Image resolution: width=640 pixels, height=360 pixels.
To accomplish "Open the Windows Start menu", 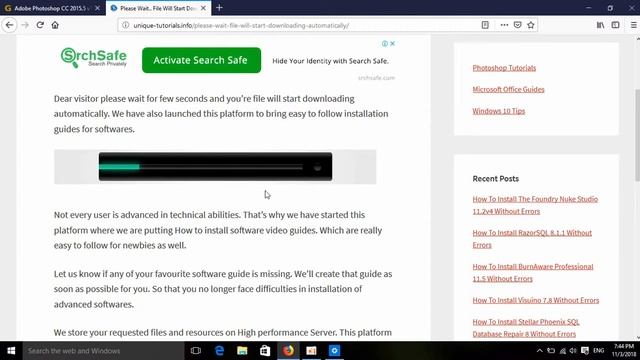I will tap(11, 351).
